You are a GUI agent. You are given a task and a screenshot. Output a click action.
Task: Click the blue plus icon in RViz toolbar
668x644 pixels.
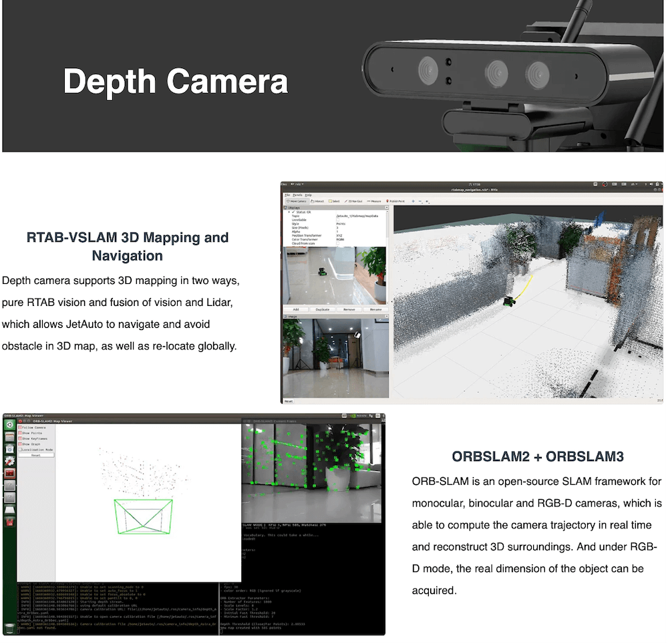(413, 201)
